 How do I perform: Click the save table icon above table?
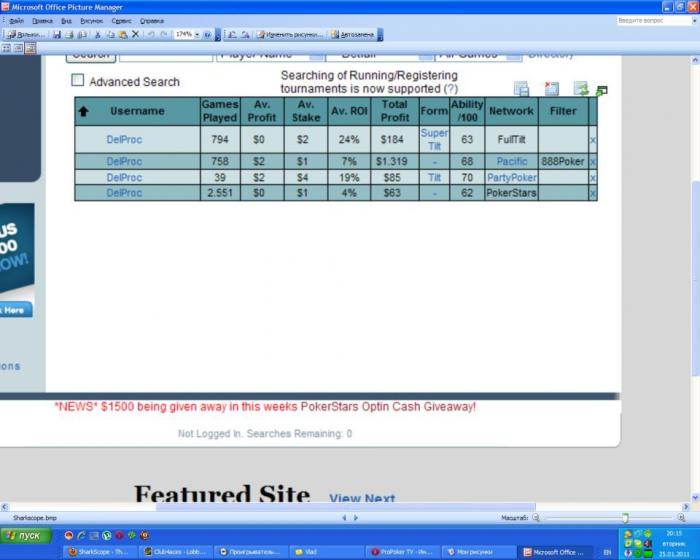pos(521,88)
